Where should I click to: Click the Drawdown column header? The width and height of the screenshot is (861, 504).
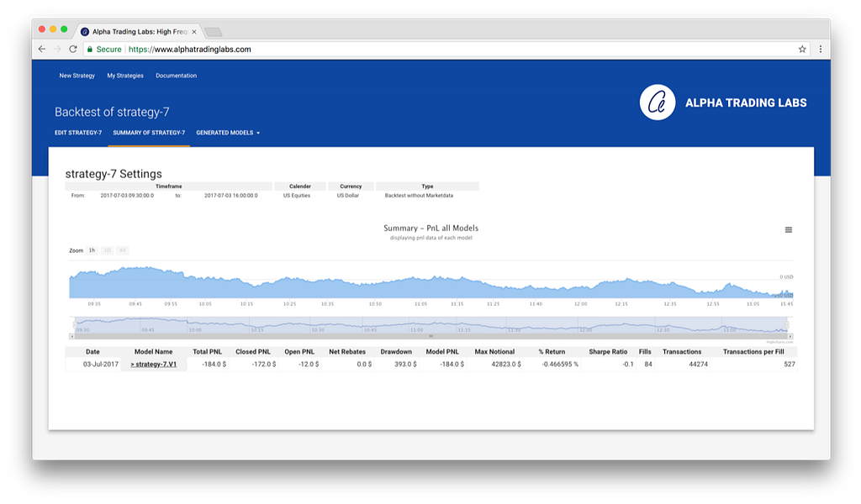point(396,351)
